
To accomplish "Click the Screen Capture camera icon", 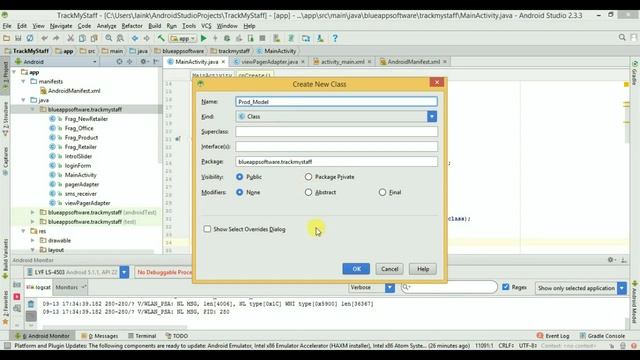I will [x=17, y=284].
